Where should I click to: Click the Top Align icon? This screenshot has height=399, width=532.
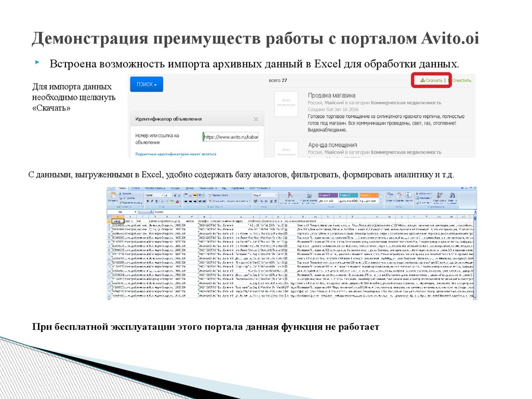pyautogui.click(x=186, y=195)
